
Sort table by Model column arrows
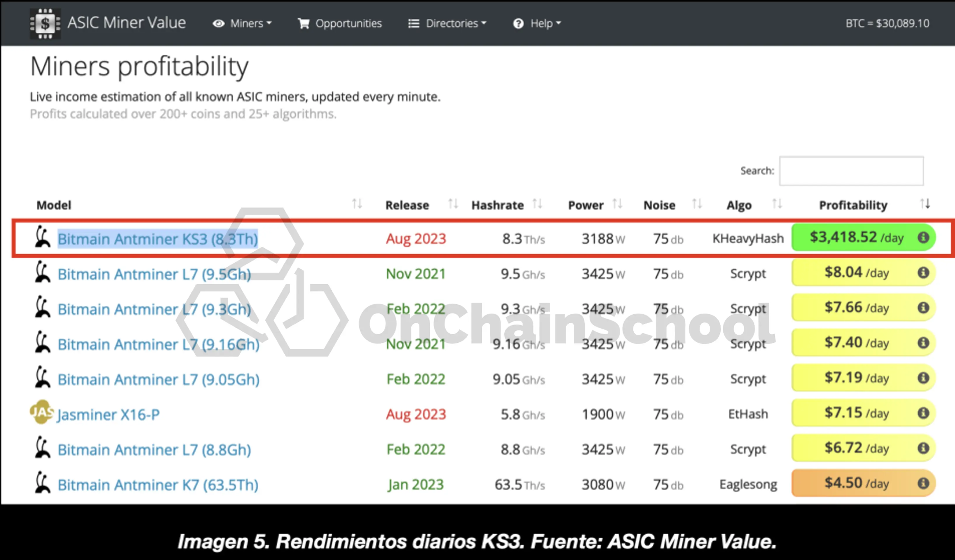pos(357,204)
